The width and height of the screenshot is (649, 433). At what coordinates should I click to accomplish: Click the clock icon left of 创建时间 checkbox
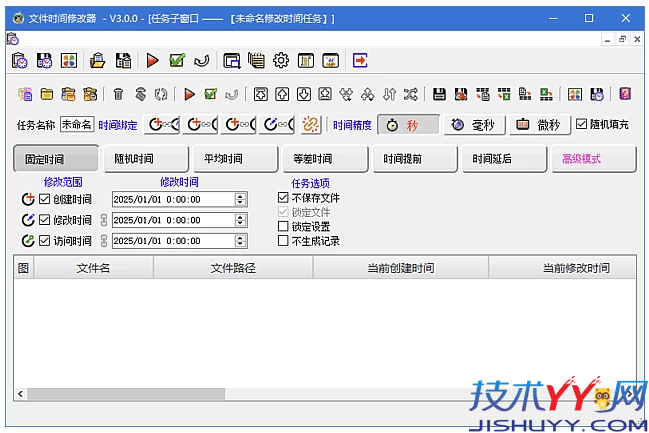pos(28,200)
